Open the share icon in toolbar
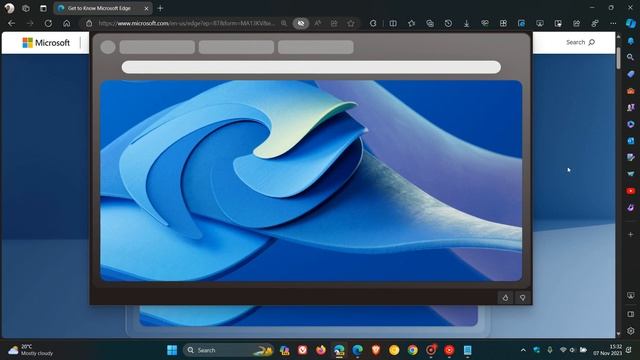Viewport: 640px width, 360px height. pyautogui.click(x=576, y=23)
